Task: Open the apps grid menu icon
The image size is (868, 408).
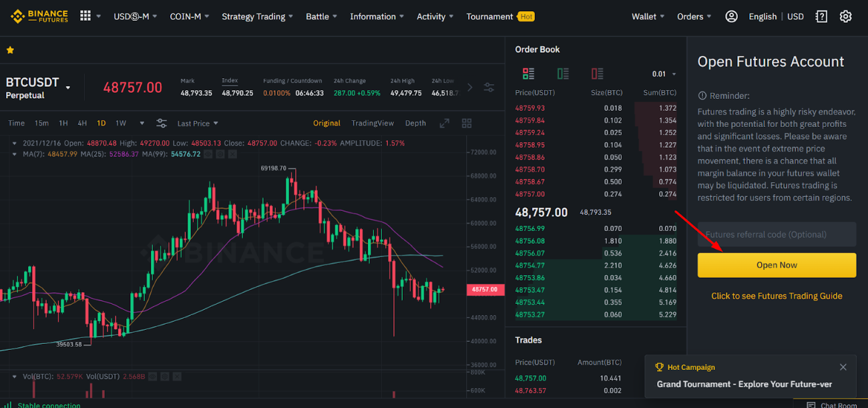Action: [85, 16]
